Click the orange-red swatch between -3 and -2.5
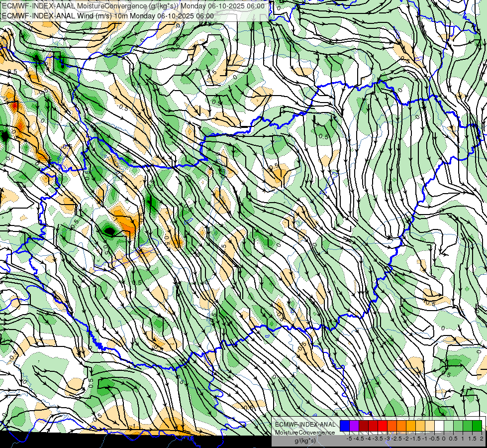The image size is (487, 448). 392,426
